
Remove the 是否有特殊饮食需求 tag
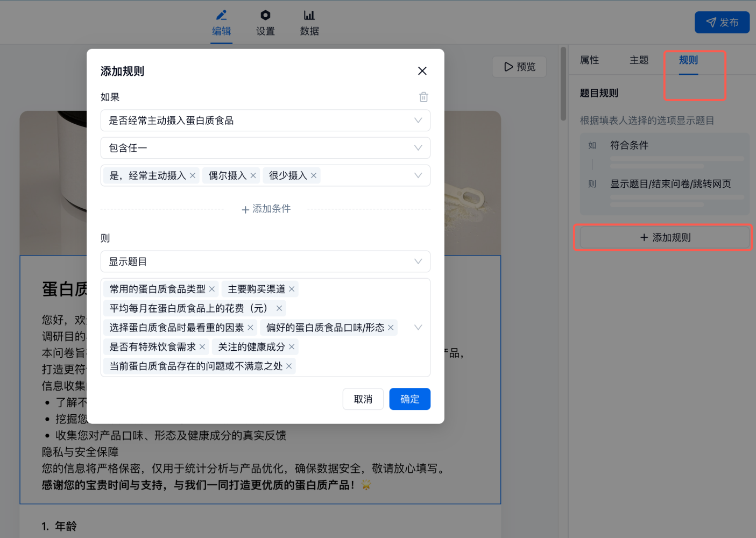[x=202, y=347]
